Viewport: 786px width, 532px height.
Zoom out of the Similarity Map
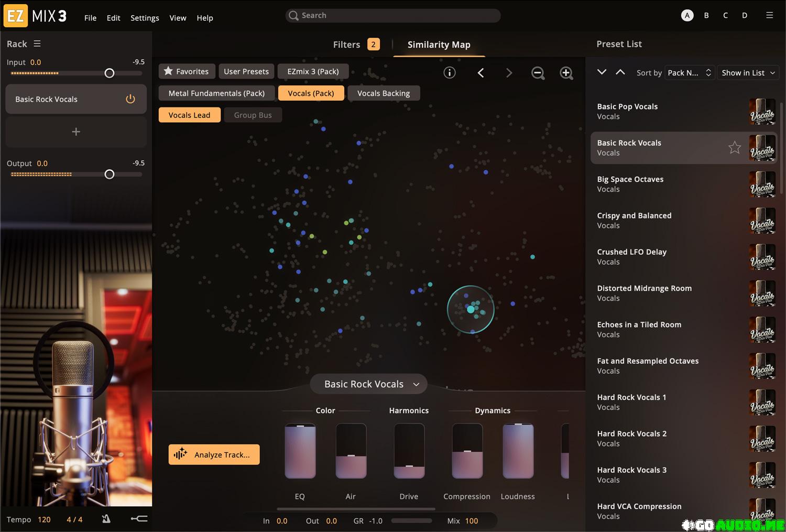pos(538,73)
